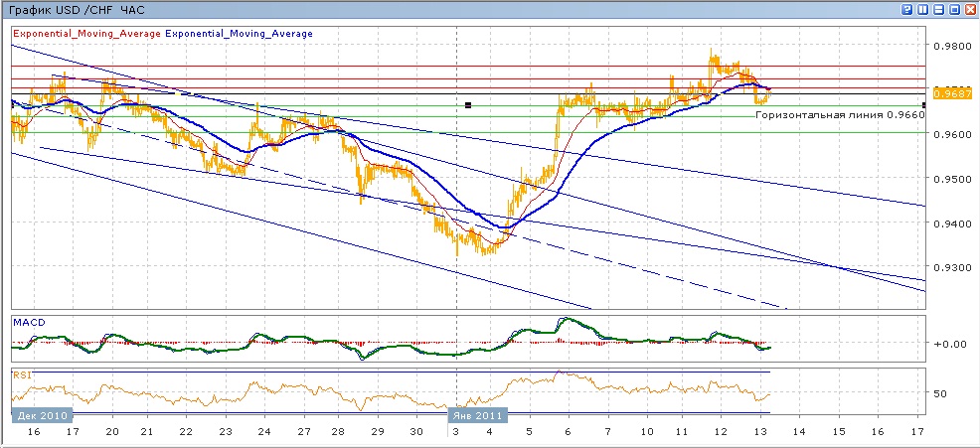Screen dimensions: 980x448
Task: Close the USD/CHF chart window
Action: [x=969, y=9]
